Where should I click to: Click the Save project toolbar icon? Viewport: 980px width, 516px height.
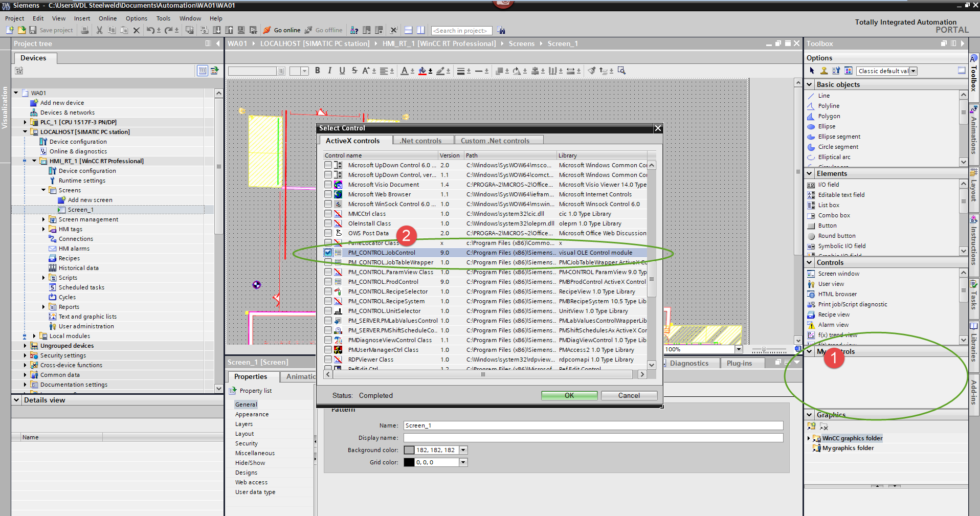pyautogui.click(x=33, y=30)
